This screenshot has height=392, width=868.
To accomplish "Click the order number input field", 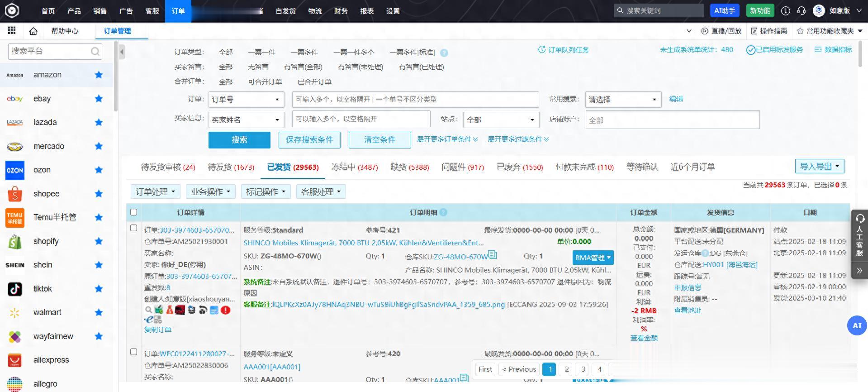I will 415,100.
